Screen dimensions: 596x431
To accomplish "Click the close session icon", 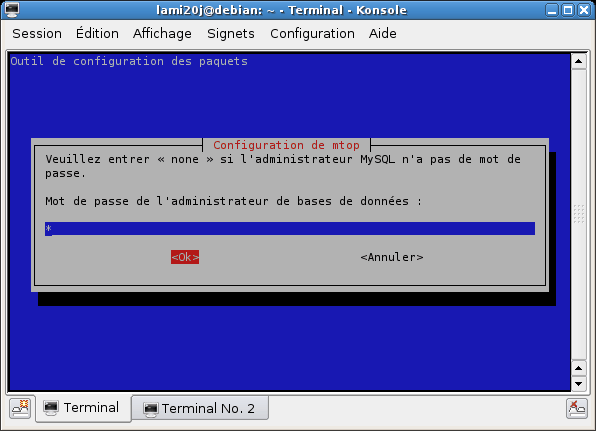I will coord(577,409).
